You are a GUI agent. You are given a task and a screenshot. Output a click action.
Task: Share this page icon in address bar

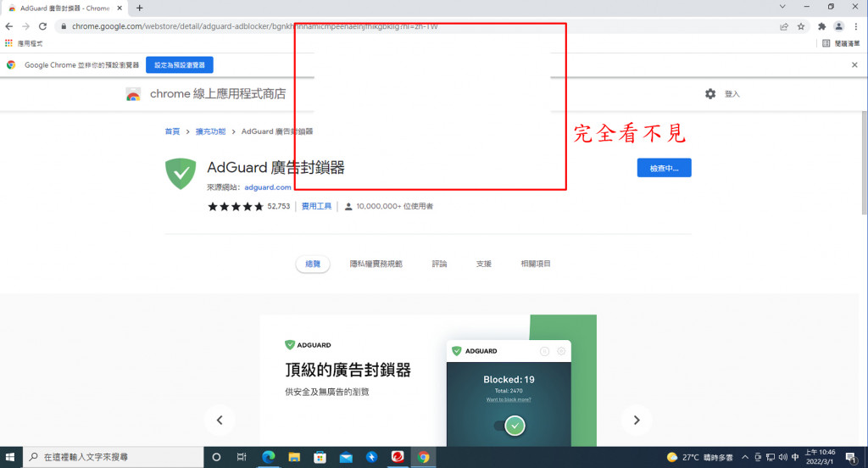pyautogui.click(x=784, y=26)
